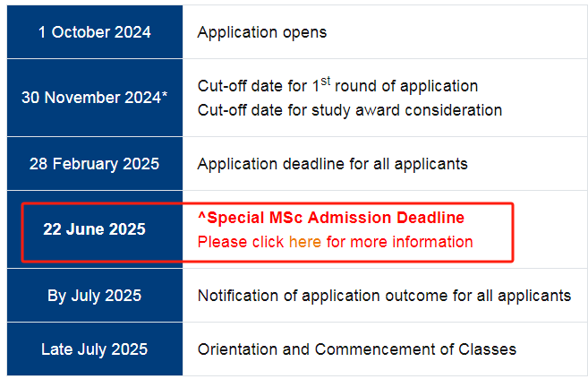Image resolution: width=588 pixels, height=379 pixels.
Task: Click 'Please click' red text before link
Action: pyautogui.click(x=241, y=242)
